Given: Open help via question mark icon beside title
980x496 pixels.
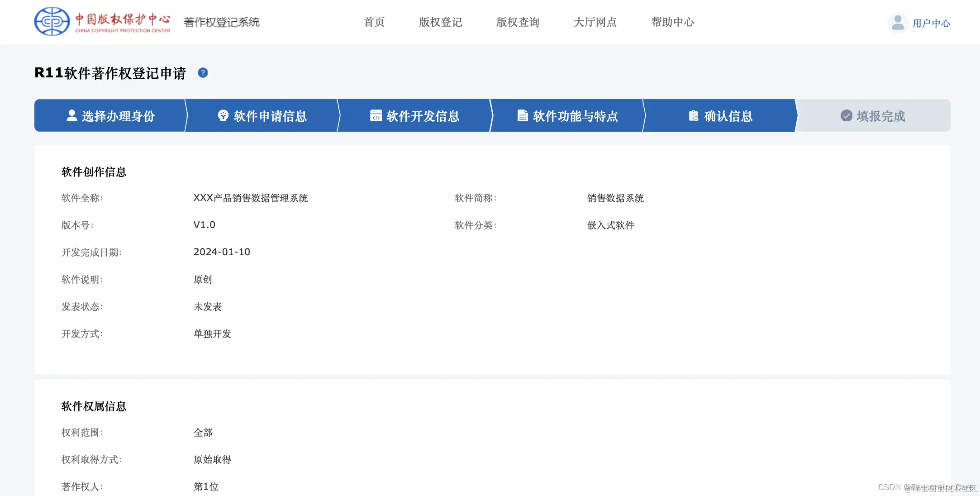Looking at the screenshot, I should coord(203,73).
